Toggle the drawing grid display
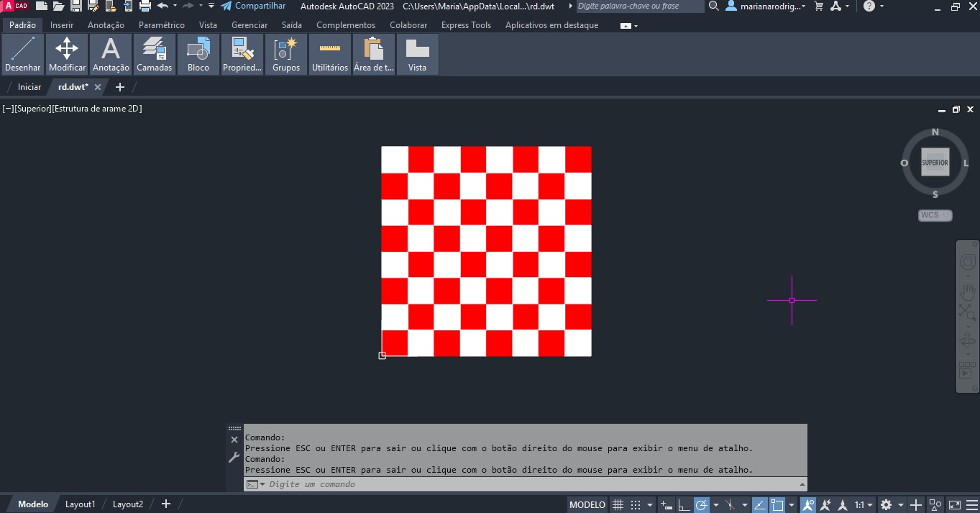Screen dimensions: 980x513 coord(618,505)
